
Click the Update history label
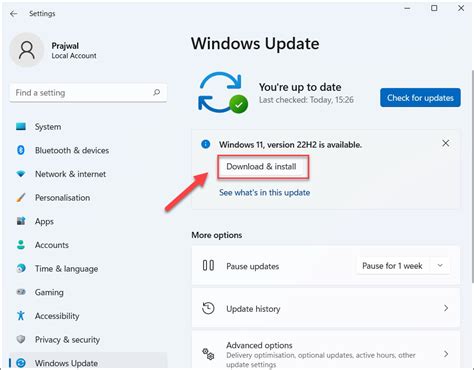(253, 309)
